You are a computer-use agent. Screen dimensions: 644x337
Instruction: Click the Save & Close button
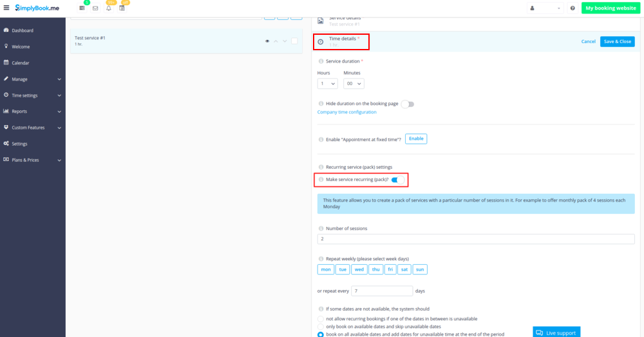[x=617, y=41]
